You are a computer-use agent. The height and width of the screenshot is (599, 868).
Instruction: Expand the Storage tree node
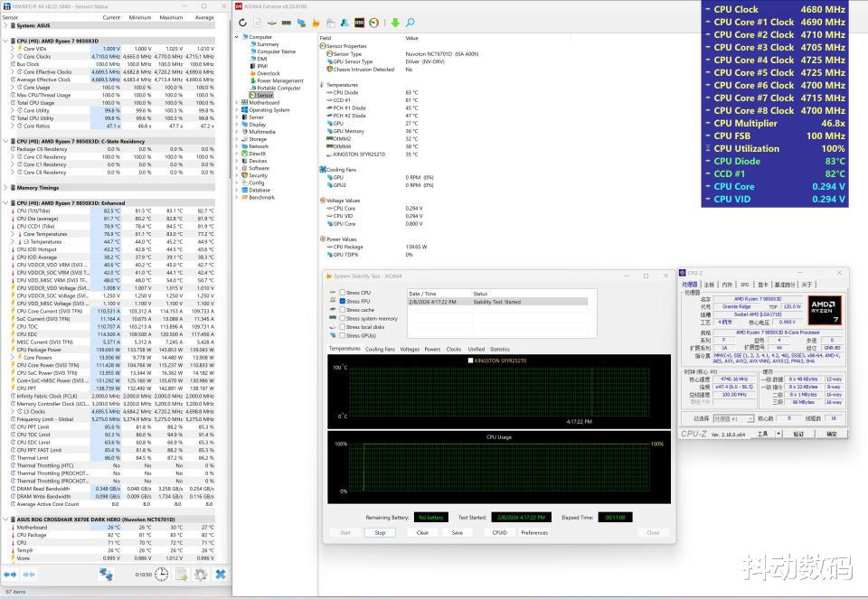[x=237, y=139]
